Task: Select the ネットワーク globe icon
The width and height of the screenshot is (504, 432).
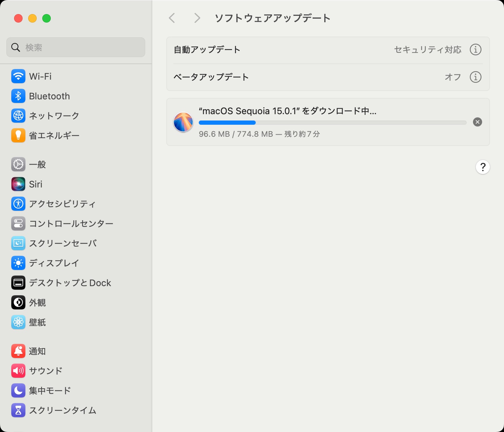Action: tap(18, 116)
